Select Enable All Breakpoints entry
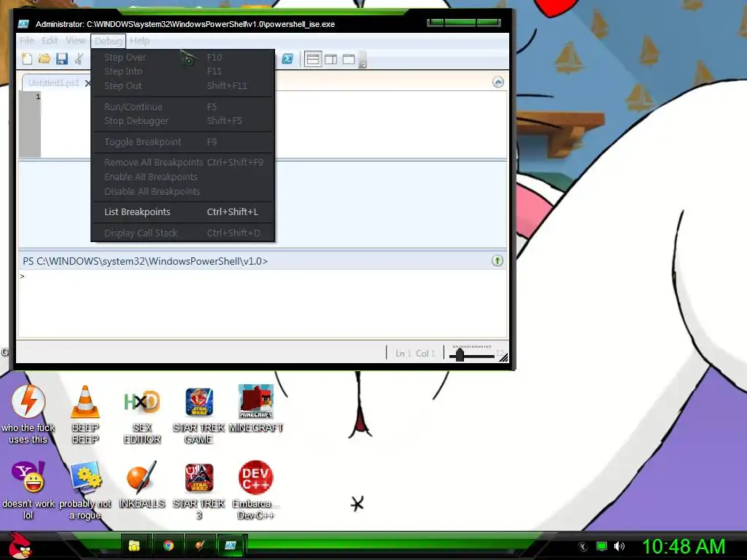This screenshot has height=560, width=747. pos(182,176)
